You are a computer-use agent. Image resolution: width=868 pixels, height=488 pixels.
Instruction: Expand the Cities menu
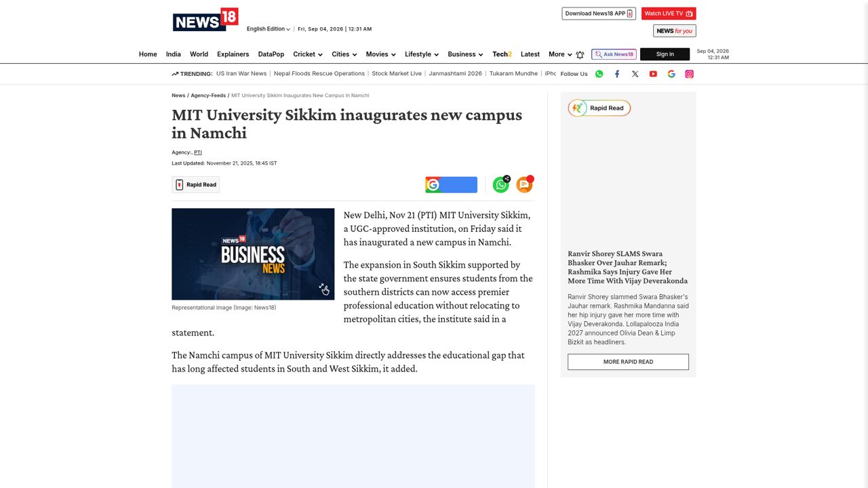click(344, 54)
